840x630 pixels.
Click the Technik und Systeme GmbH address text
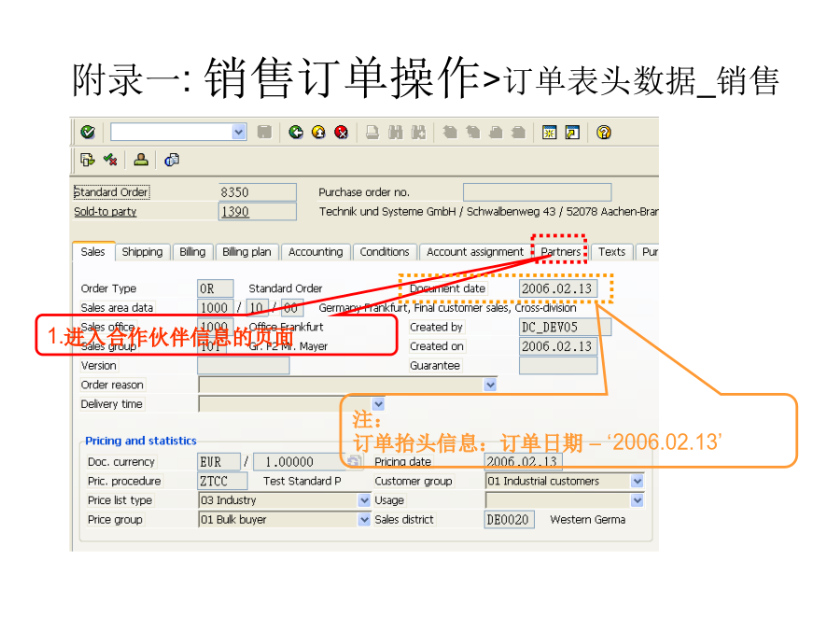488,212
